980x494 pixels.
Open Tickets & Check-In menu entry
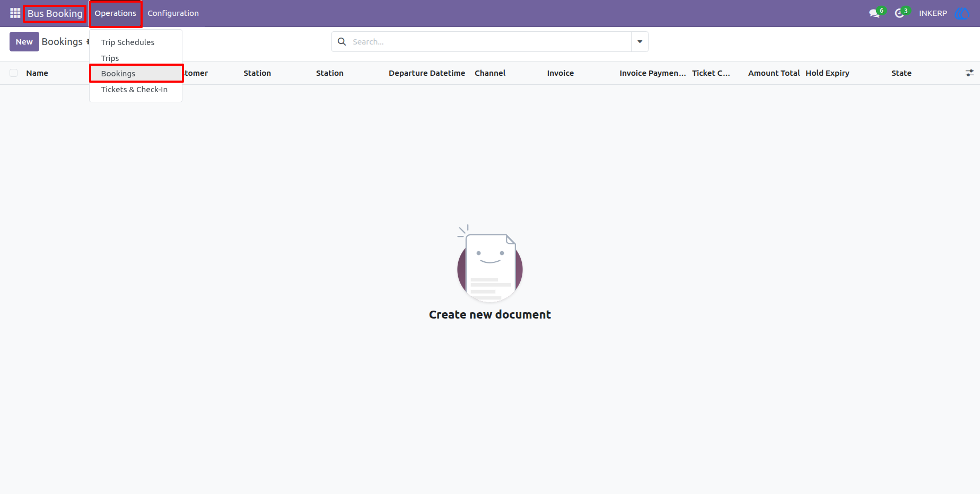134,90
